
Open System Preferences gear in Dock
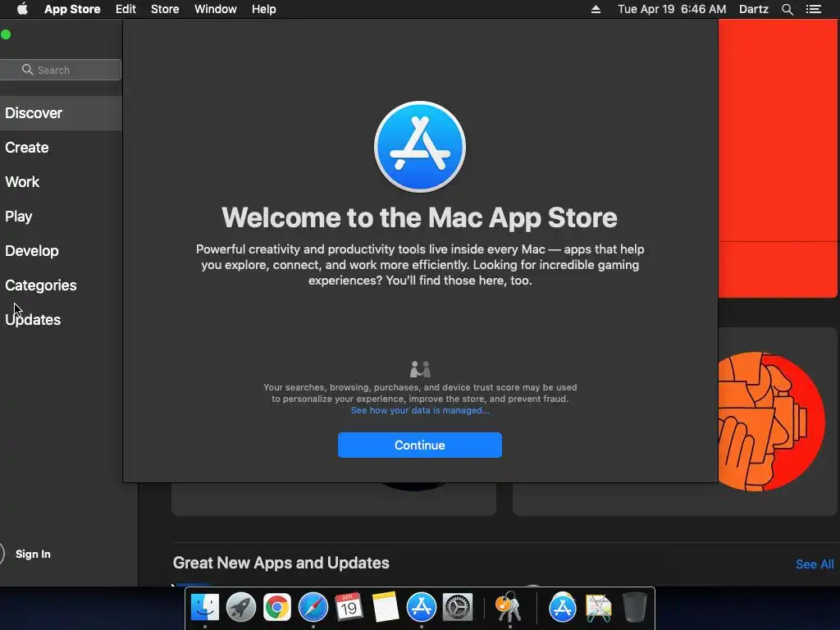(458, 608)
